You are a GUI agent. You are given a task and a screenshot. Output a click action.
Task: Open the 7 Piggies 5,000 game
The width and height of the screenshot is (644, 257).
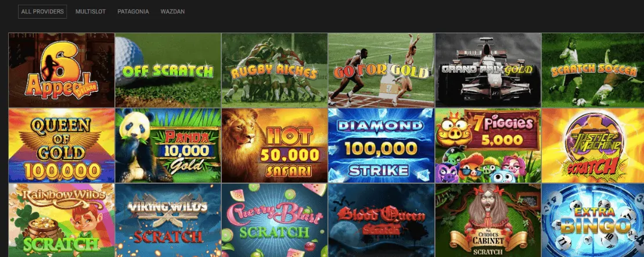point(488,145)
